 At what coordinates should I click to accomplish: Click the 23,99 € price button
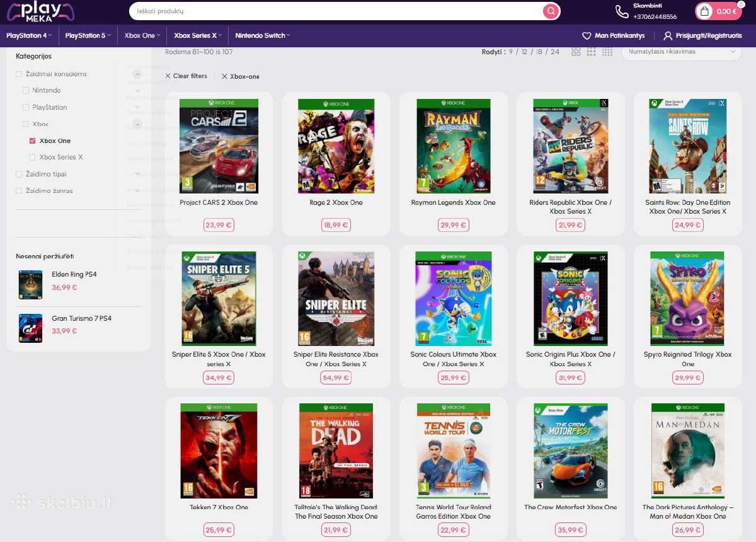click(219, 225)
